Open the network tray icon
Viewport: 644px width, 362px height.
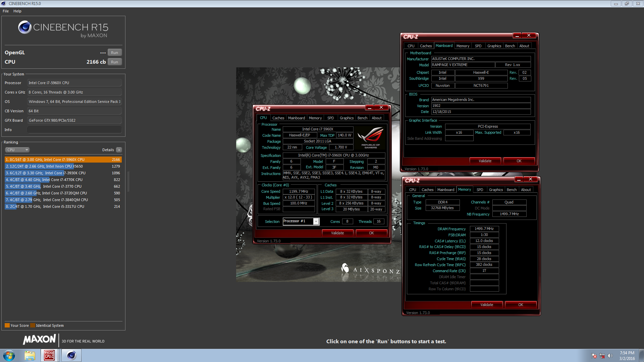coord(602,356)
